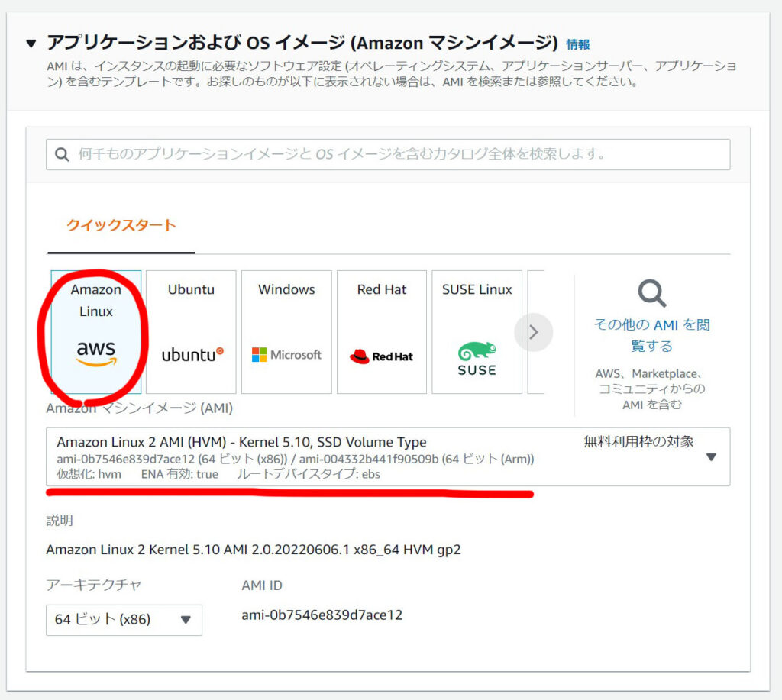
Task: Choose the SUSE chameleon logo tile
Action: click(x=477, y=332)
